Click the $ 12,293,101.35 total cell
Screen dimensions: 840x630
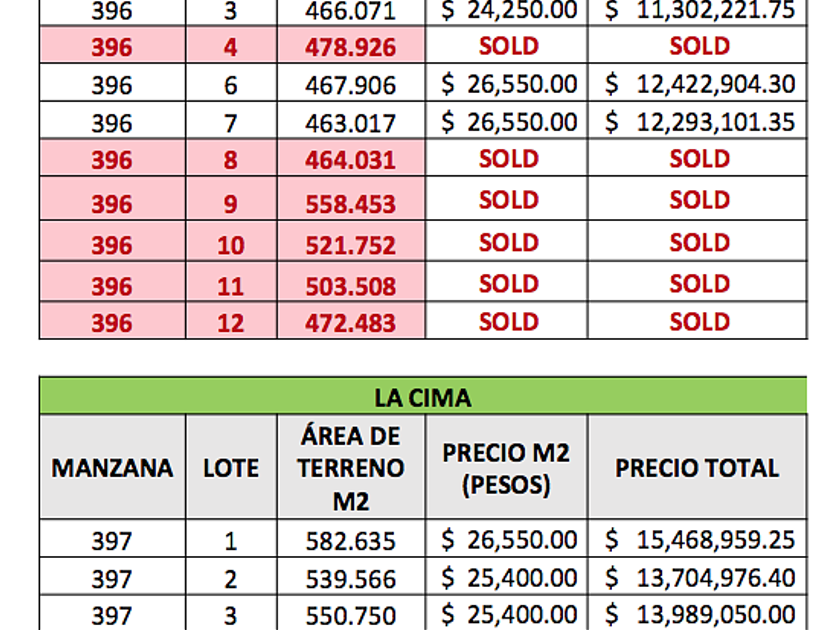coord(699,123)
